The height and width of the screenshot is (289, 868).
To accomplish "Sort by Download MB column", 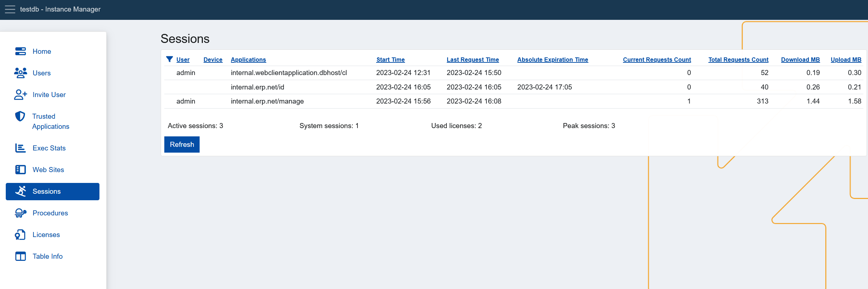I will (800, 60).
